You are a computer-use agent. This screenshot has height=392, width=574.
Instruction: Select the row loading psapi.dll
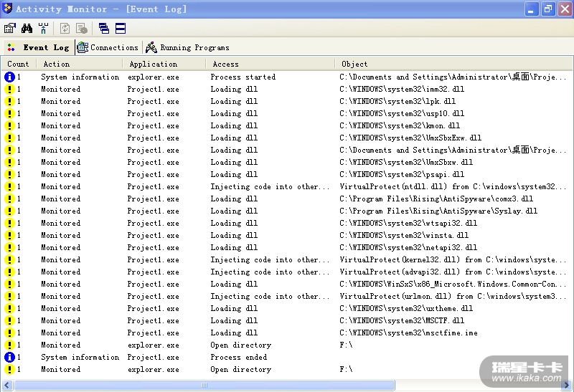point(287,174)
